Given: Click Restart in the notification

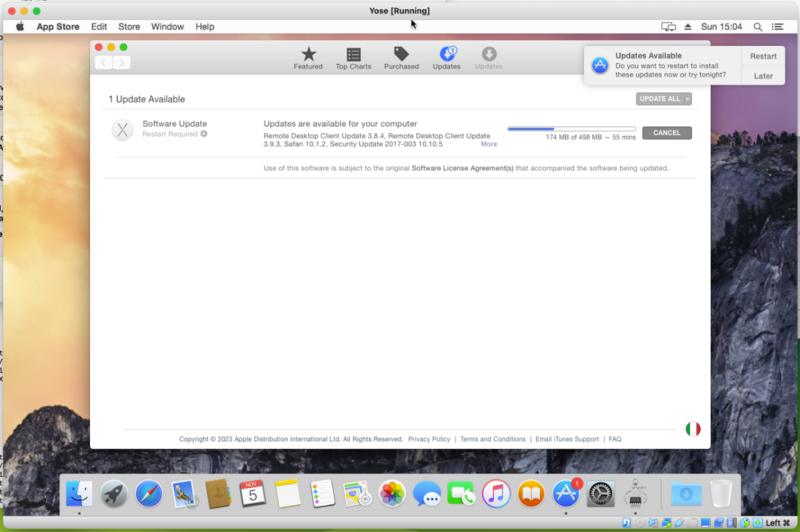Looking at the screenshot, I should point(763,56).
